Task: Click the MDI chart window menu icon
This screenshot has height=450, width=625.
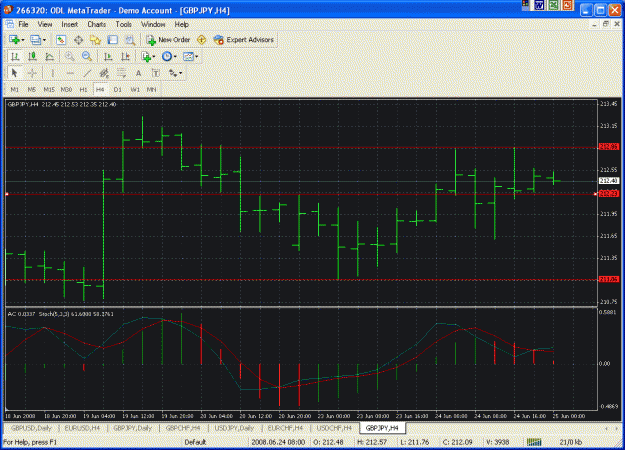Action: coord(10,24)
